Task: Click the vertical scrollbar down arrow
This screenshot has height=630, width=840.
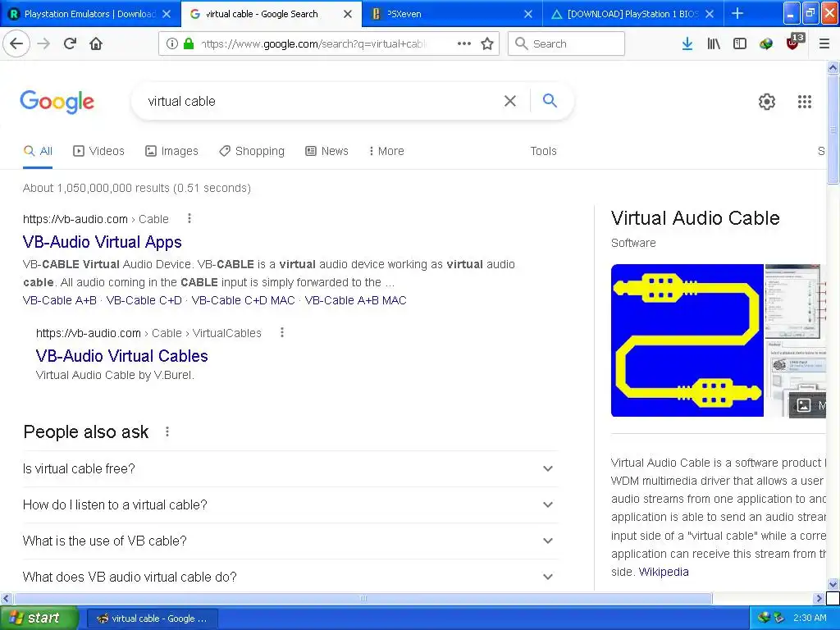Action: pos(833,584)
